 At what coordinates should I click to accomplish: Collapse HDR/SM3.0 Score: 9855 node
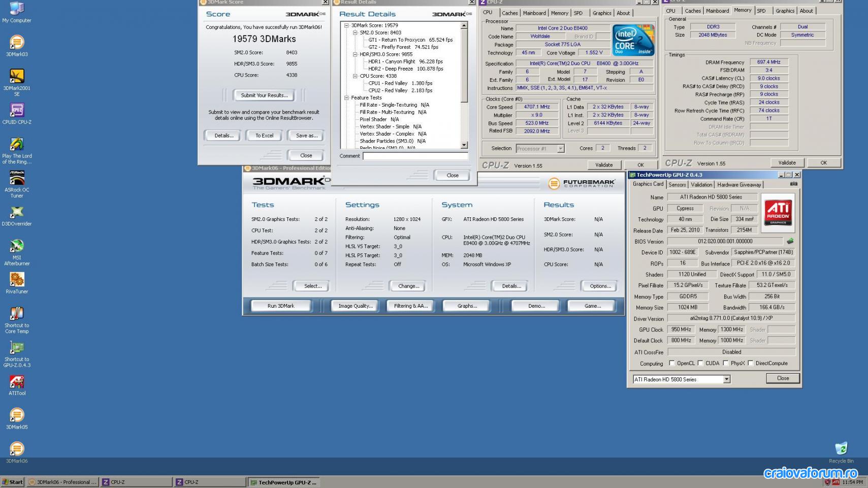(x=355, y=54)
